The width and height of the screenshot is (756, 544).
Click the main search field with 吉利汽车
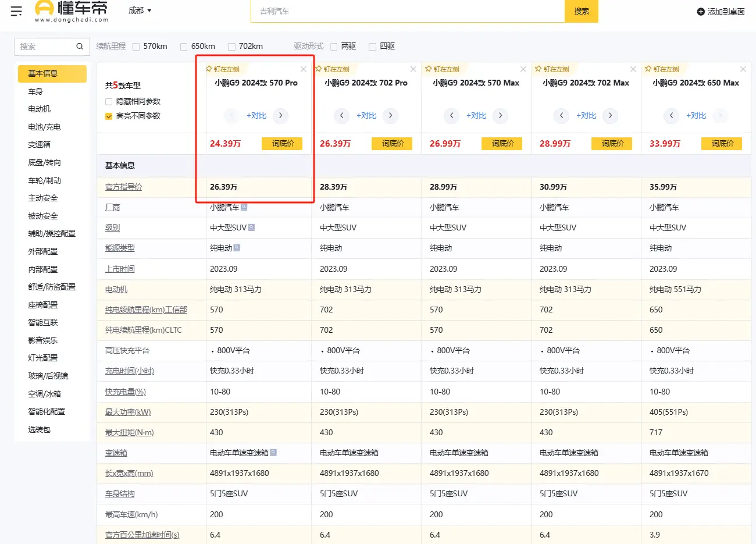coord(408,11)
